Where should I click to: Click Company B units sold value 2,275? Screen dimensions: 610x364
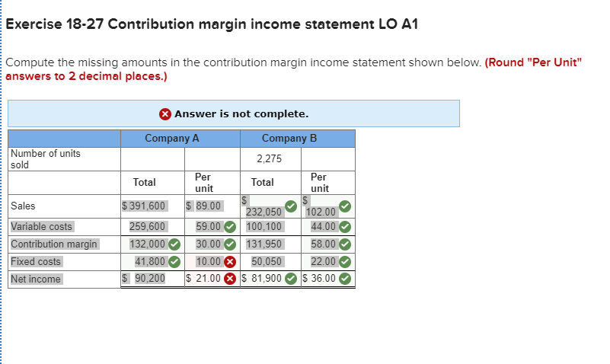point(270,158)
